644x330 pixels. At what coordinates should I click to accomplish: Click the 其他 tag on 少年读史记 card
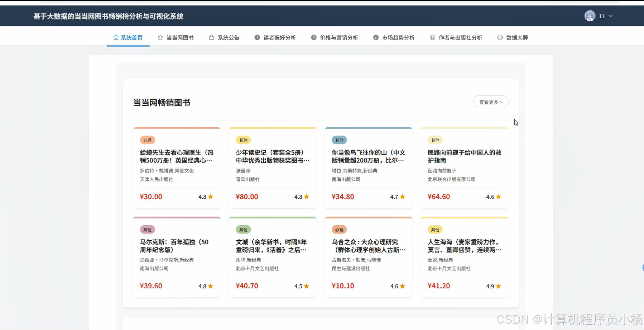(244, 140)
